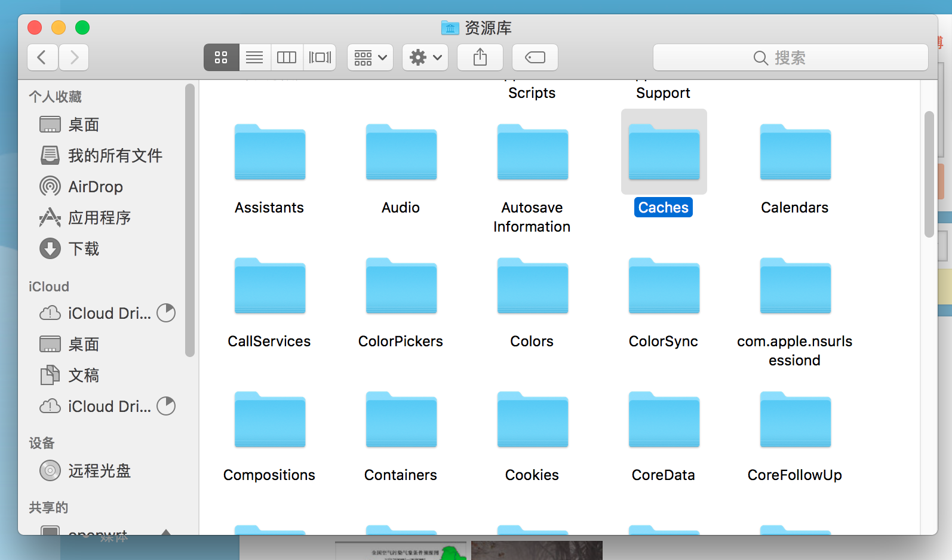Select the Calendars folder icon

click(796, 152)
